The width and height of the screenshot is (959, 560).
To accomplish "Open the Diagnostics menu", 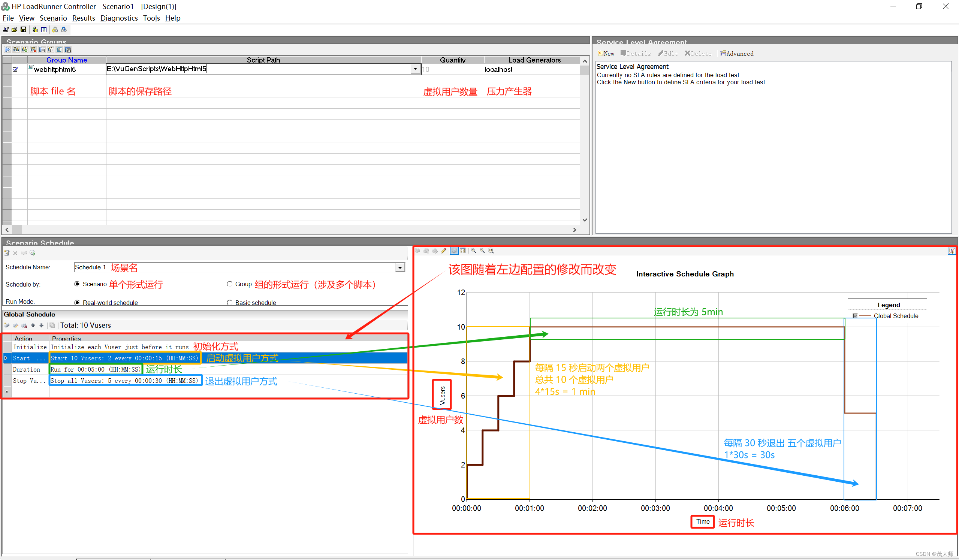I will 119,18.
